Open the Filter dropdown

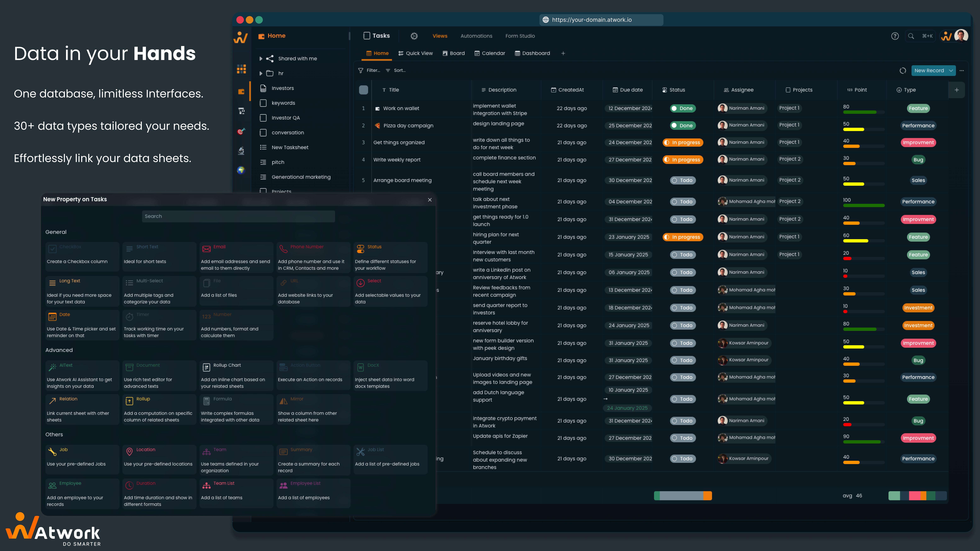pos(369,70)
